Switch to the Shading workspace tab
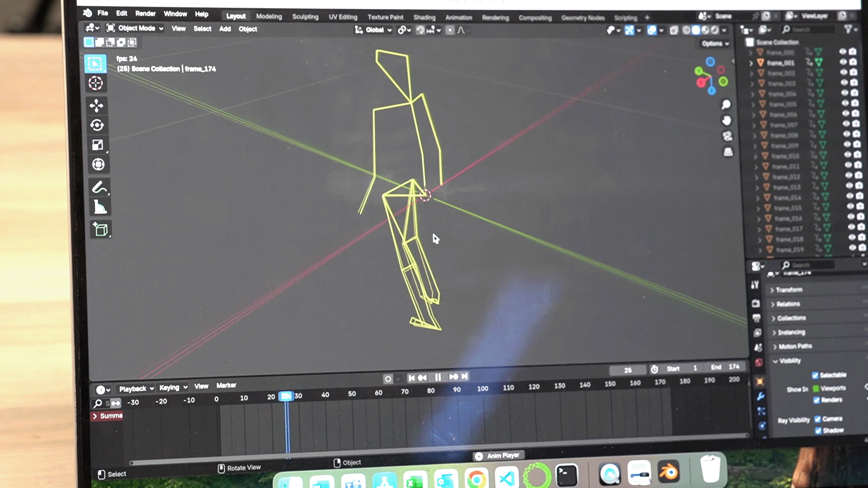This screenshot has width=868, height=488. (424, 17)
